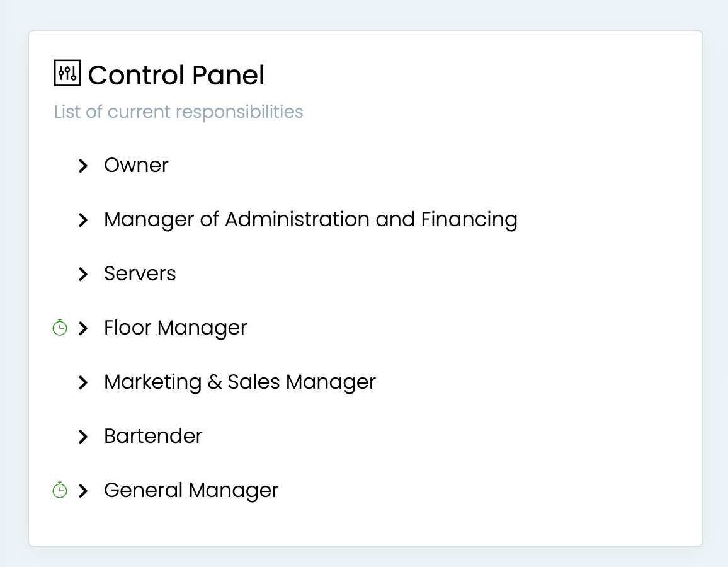Select the Owner role label
Image resolution: width=728 pixels, height=567 pixels.
[x=136, y=165]
